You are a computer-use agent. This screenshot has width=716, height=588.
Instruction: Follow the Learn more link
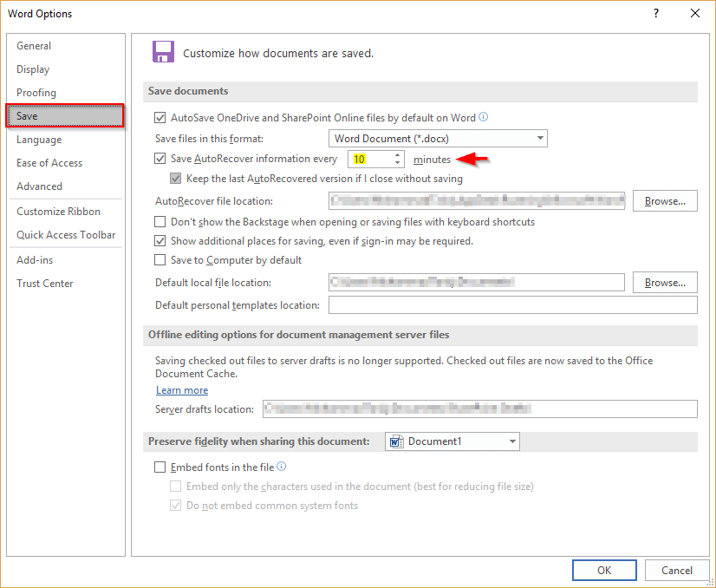pos(182,390)
